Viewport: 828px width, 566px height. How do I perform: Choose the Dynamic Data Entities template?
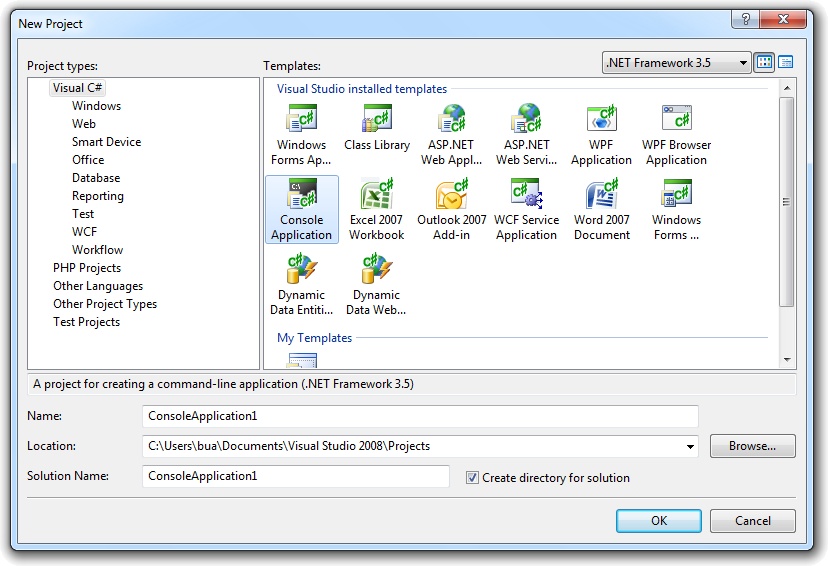tap(302, 285)
